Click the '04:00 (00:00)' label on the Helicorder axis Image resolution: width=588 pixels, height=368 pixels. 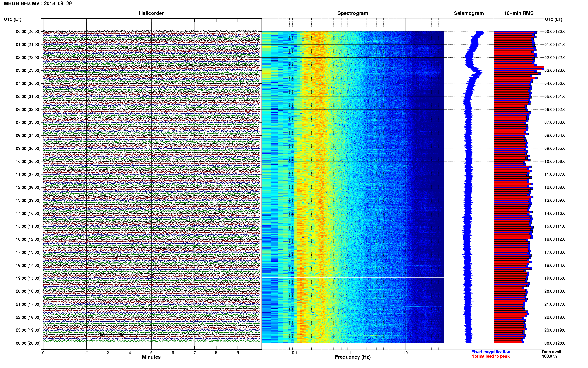28,83
